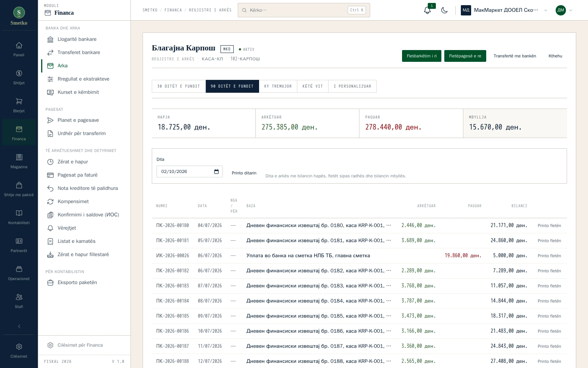Select Këtë vit tab
The image size is (588, 368).
313,86
